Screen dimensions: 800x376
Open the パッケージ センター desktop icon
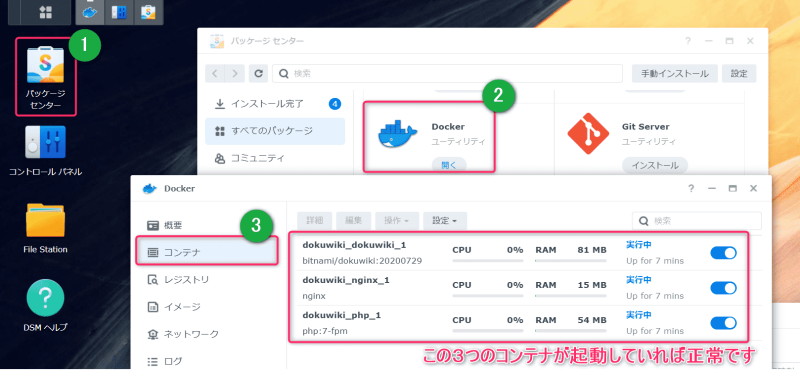[45, 78]
